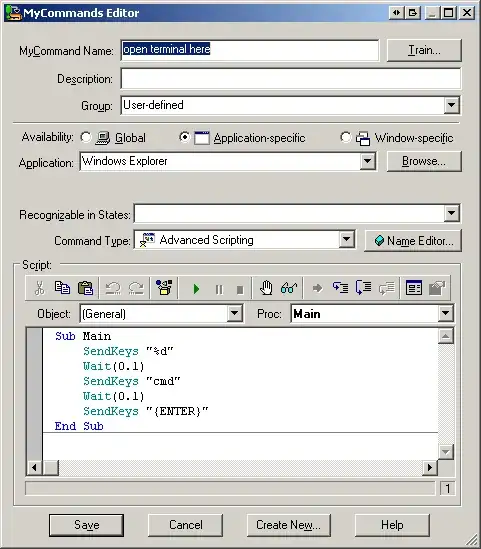Click the Copy icon in script toolbar
Screen dimensions: 481x549
point(62,288)
